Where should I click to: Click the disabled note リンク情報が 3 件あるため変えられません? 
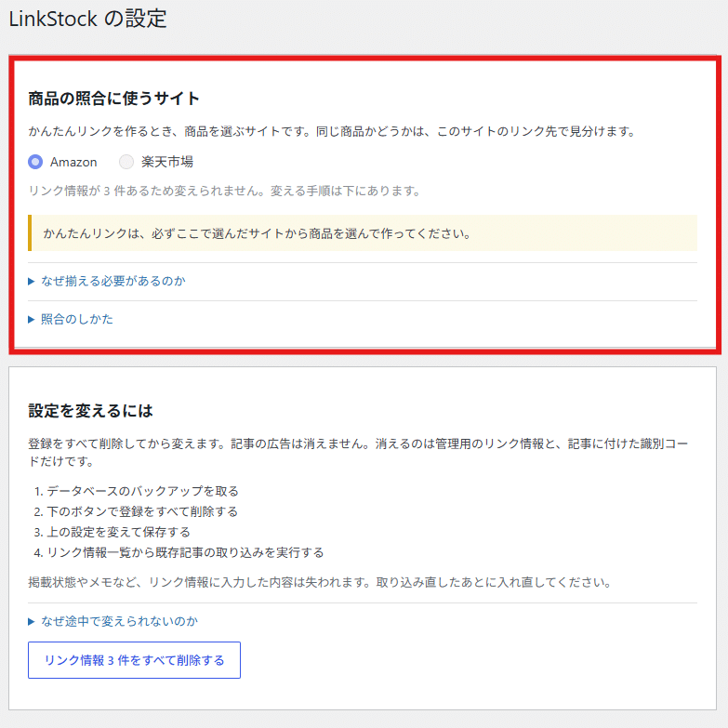click(224, 191)
